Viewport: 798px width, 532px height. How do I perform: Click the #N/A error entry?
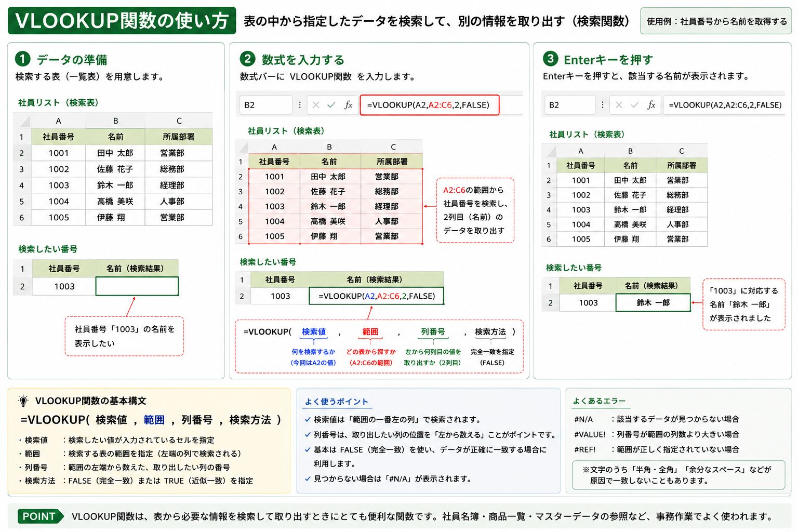click(657, 419)
